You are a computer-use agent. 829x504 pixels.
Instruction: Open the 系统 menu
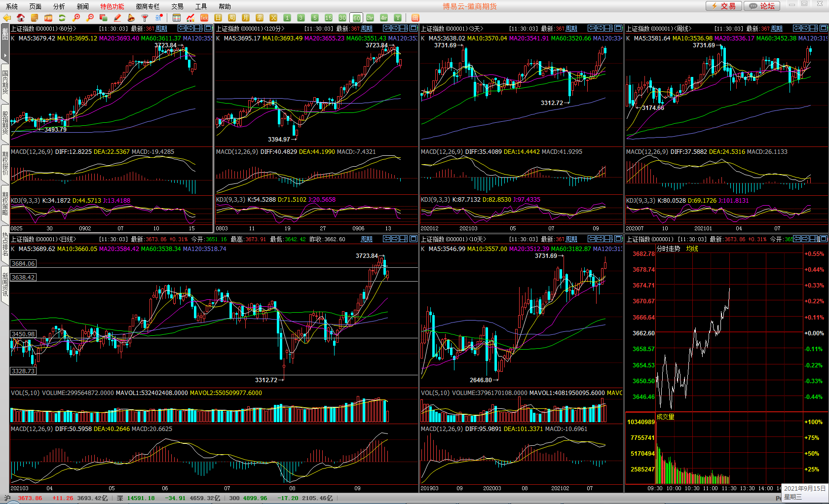pyautogui.click(x=12, y=6)
